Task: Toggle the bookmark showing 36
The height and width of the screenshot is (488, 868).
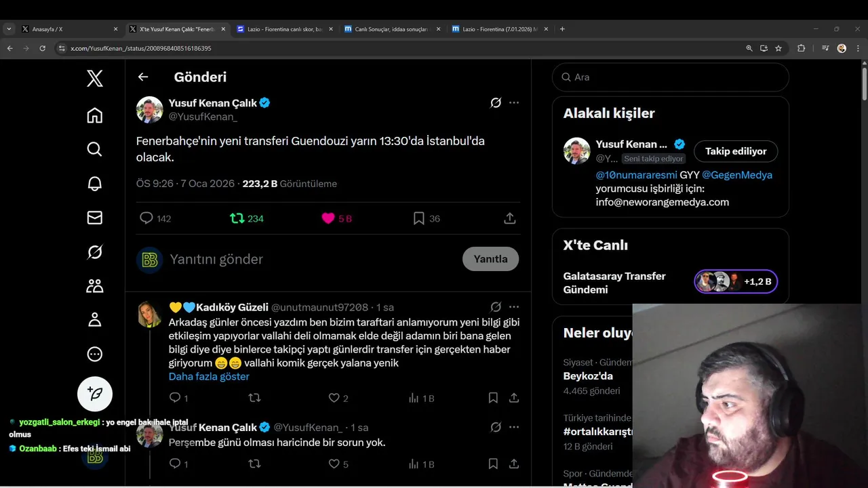Action: click(419, 218)
